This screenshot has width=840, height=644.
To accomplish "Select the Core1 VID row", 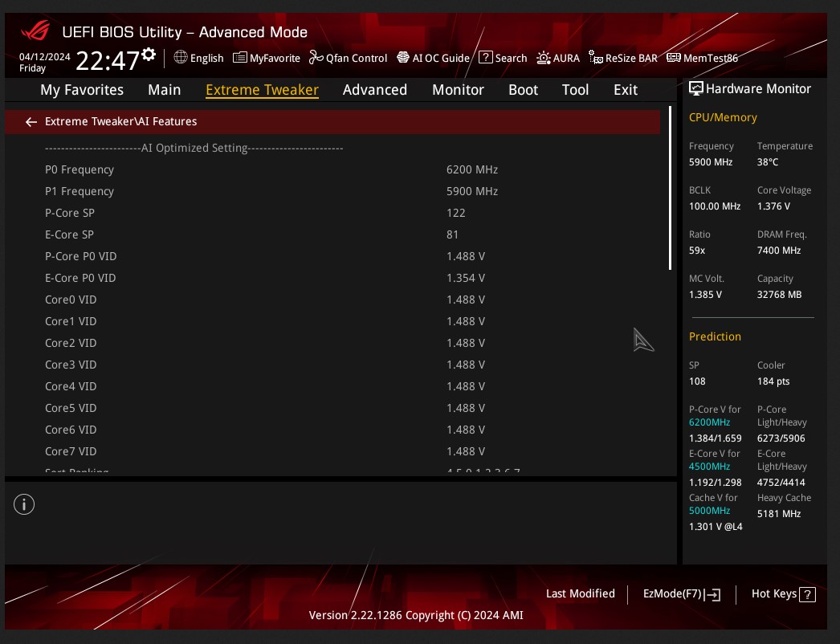I will (332, 321).
